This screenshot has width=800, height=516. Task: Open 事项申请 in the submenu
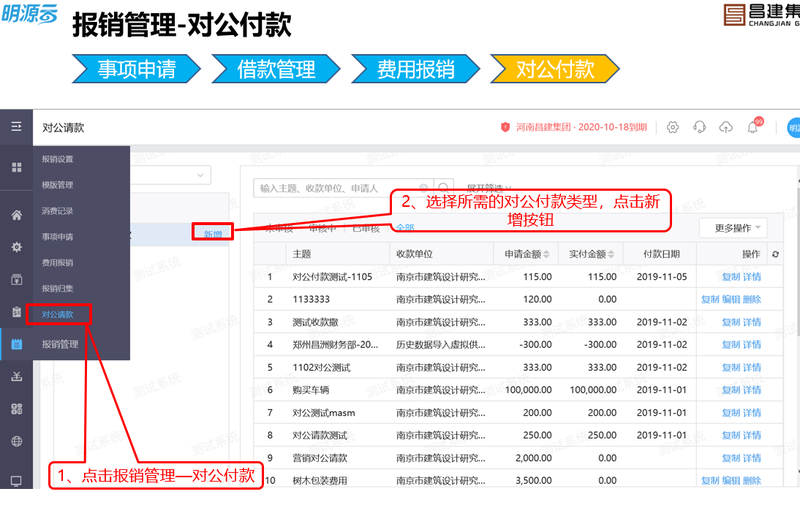(58, 237)
